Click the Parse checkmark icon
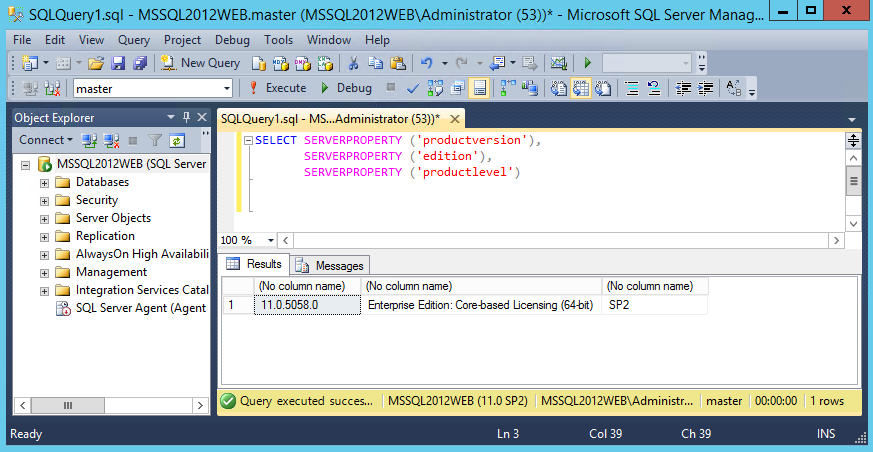The image size is (873, 452). tap(413, 88)
